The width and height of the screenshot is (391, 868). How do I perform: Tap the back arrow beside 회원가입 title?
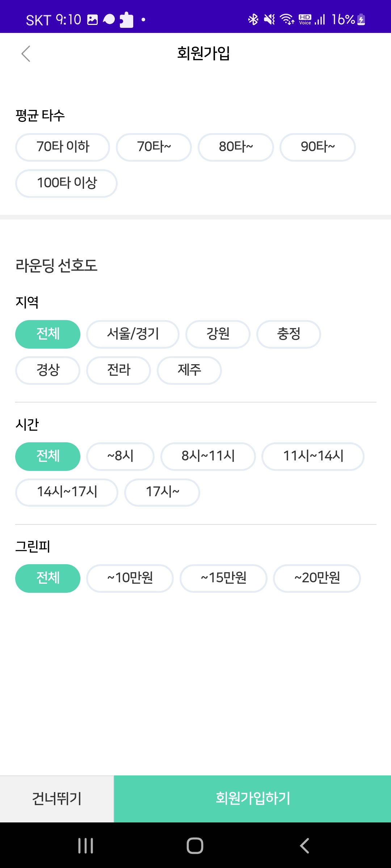(26, 54)
